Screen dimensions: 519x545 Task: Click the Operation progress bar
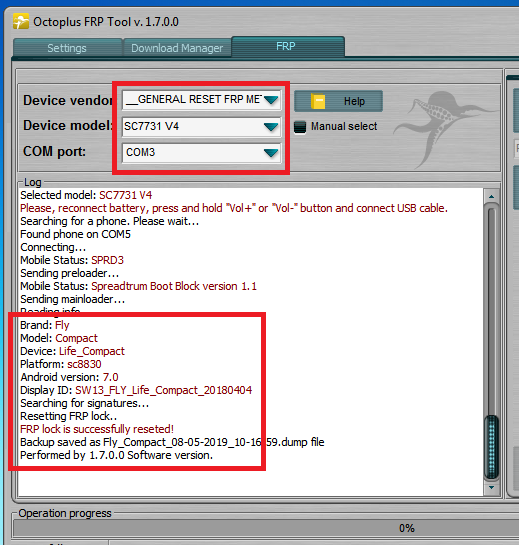click(x=266, y=528)
